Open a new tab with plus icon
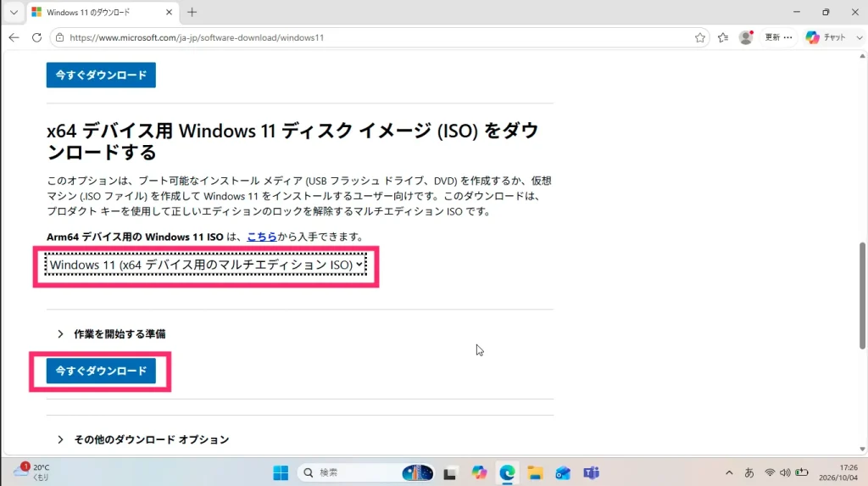 pyautogui.click(x=192, y=12)
